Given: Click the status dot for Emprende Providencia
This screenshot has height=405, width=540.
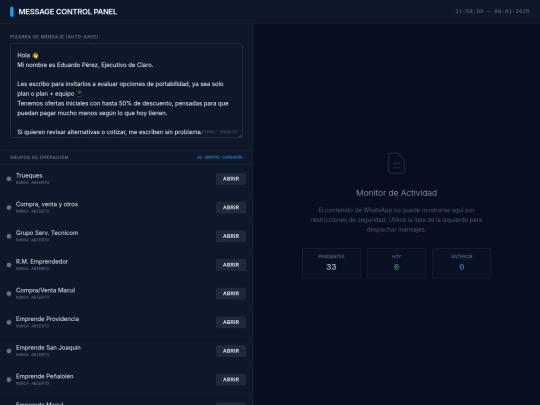Looking at the screenshot, I should [x=9, y=322].
